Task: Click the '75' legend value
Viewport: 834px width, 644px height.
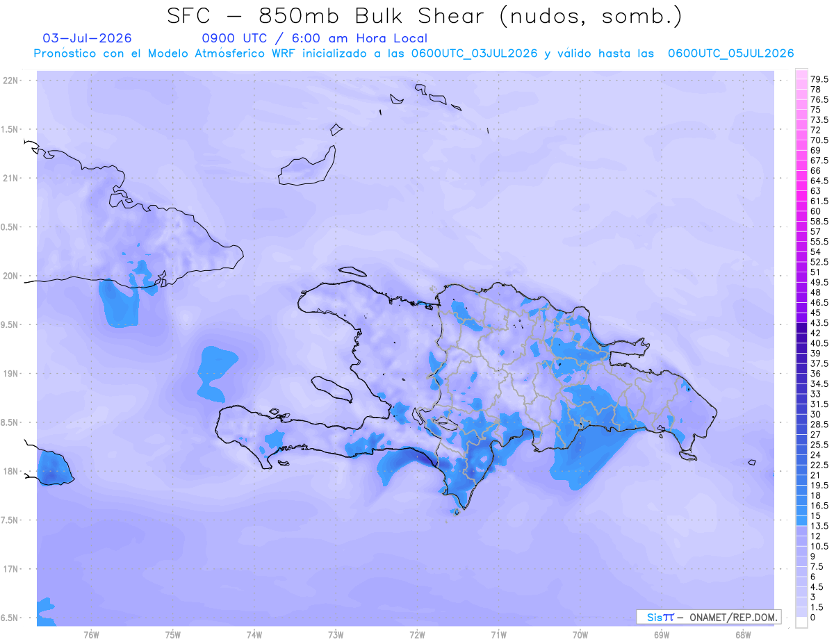Action: click(x=816, y=110)
